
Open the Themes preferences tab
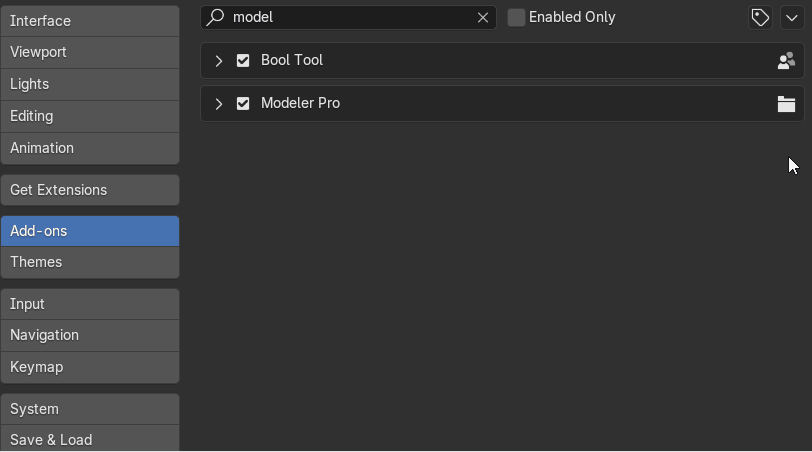click(90, 262)
